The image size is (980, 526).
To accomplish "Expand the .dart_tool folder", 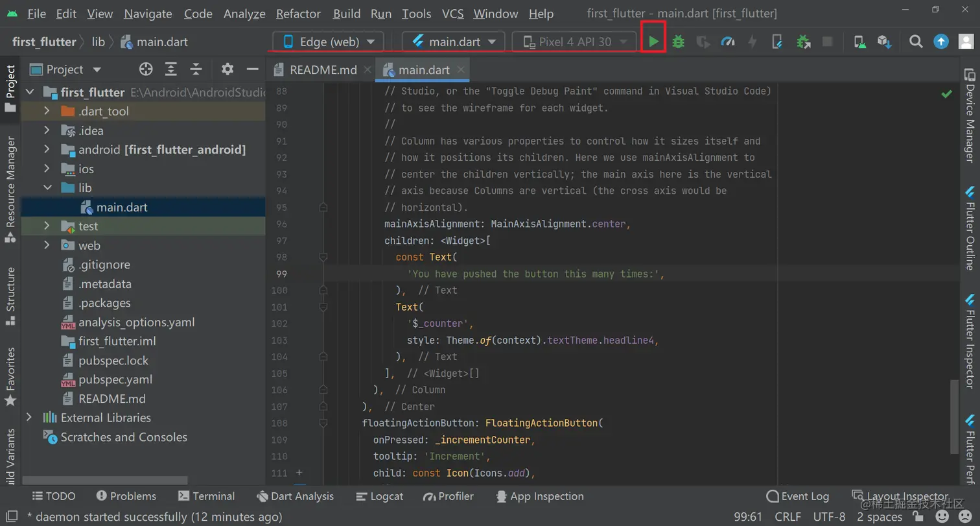I will click(47, 112).
